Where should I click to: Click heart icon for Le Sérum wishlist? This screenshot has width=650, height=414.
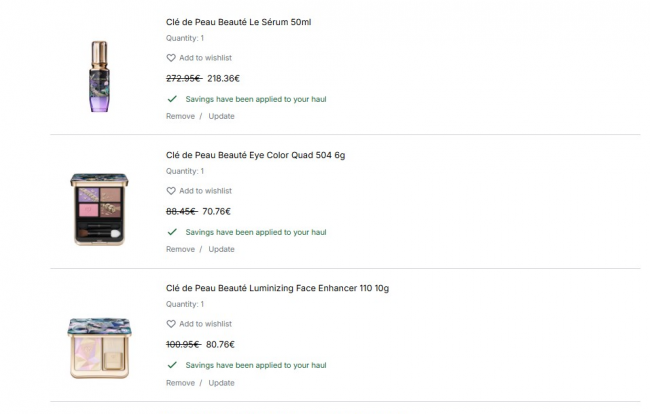coord(171,58)
